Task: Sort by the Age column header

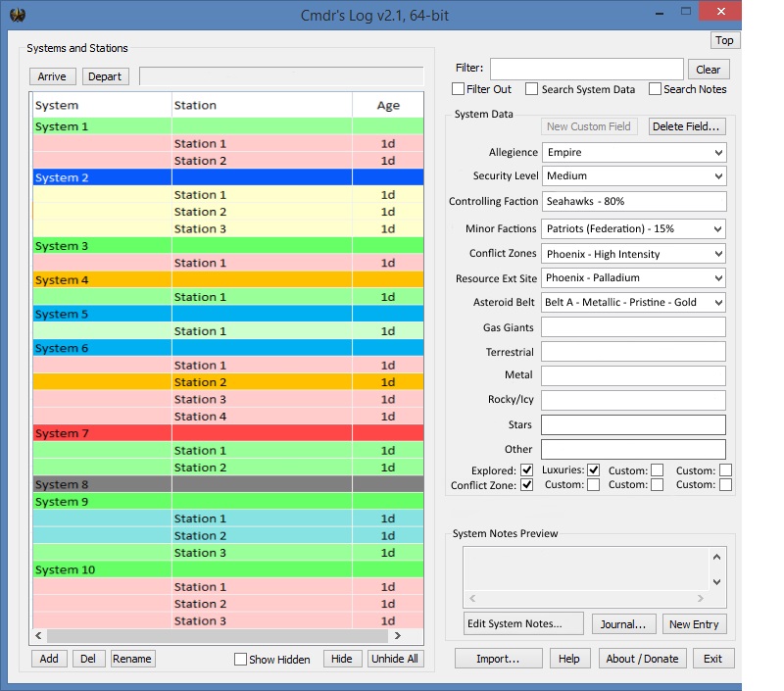Action: 388,106
